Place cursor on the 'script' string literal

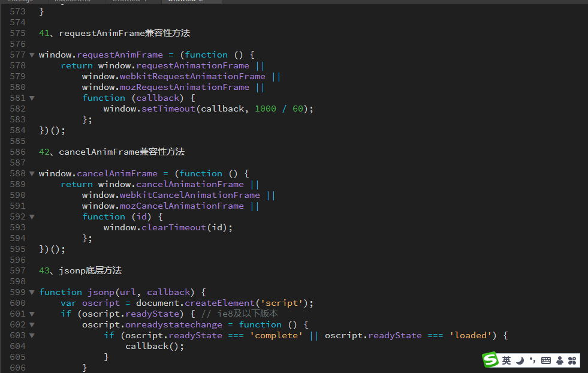pyautogui.click(x=290, y=303)
